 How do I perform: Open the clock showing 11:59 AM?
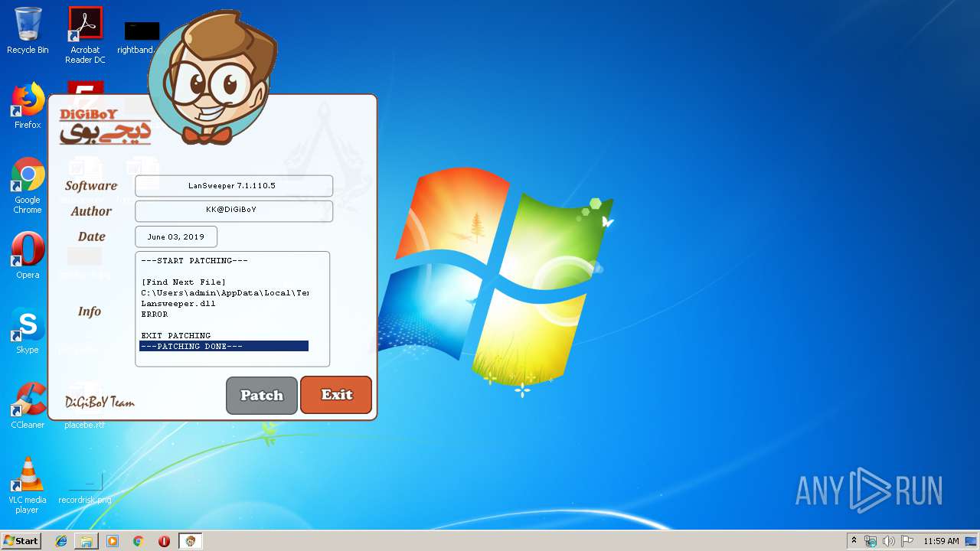pyautogui.click(x=941, y=541)
